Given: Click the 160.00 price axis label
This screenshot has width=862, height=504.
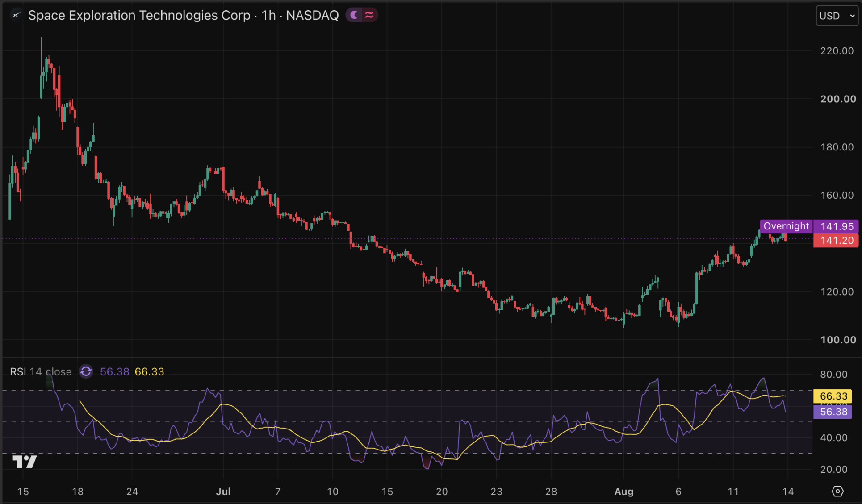Looking at the screenshot, I should click(837, 195).
